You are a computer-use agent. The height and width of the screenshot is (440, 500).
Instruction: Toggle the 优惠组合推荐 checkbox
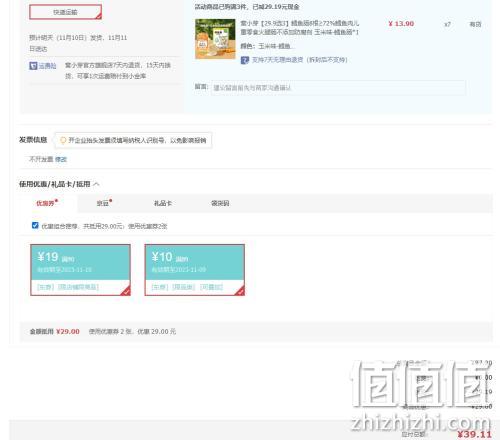[x=35, y=225]
